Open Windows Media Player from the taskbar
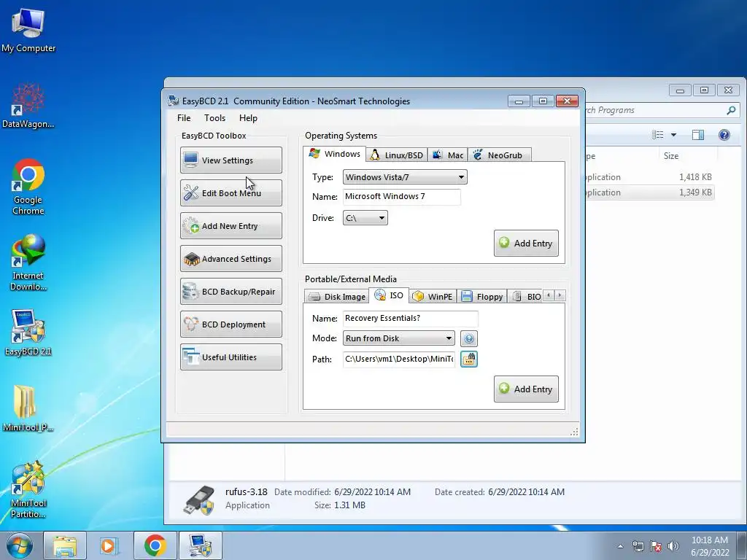 [109, 545]
